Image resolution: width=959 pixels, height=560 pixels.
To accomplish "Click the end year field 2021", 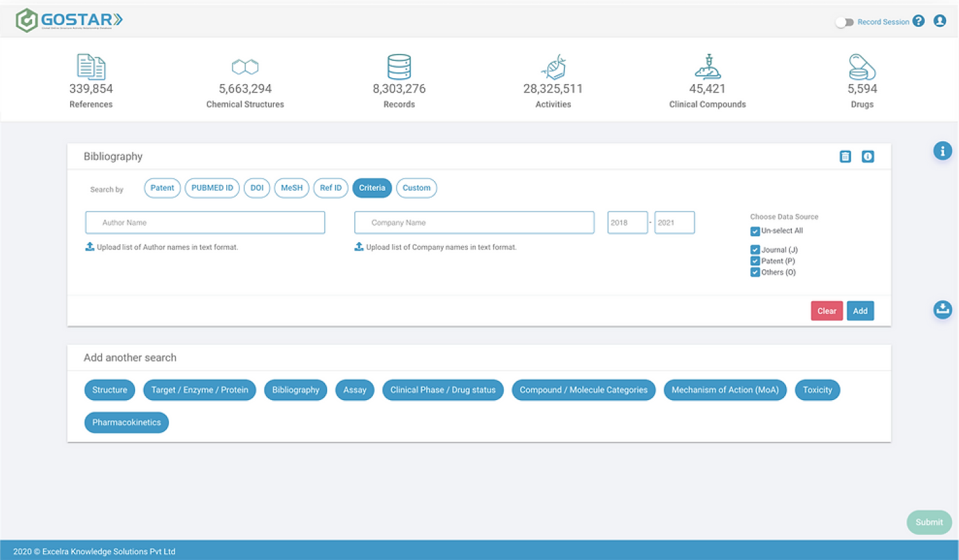I will click(x=674, y=223).
